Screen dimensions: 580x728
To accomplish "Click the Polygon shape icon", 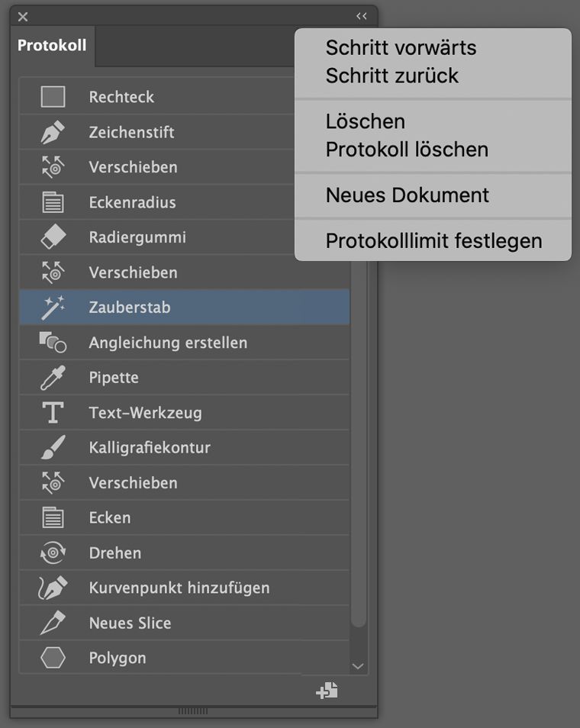I will (53, 658).
